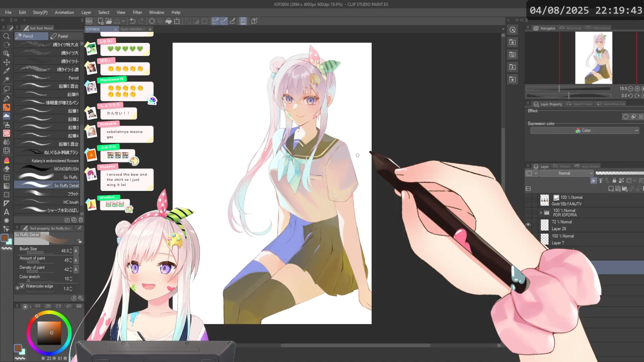The width and height of the screenshot is (644, 362).
Task: Open a file with folder icon
Action: coord(109,21)
